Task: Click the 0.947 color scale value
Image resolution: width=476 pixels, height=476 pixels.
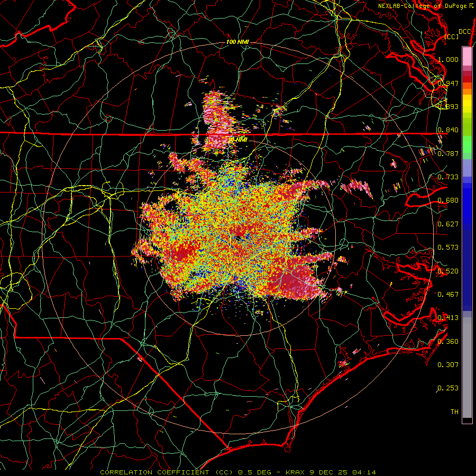Action: click(x=448, y=83)
